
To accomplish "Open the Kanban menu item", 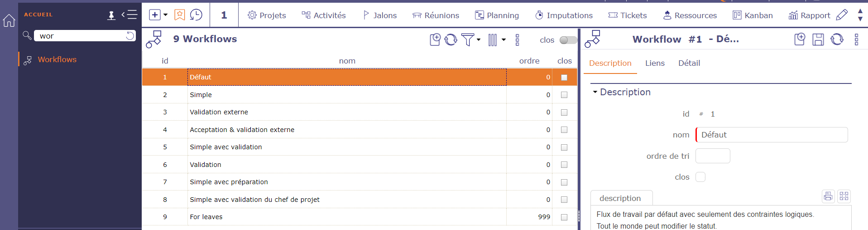I will (x=753, y=15).
